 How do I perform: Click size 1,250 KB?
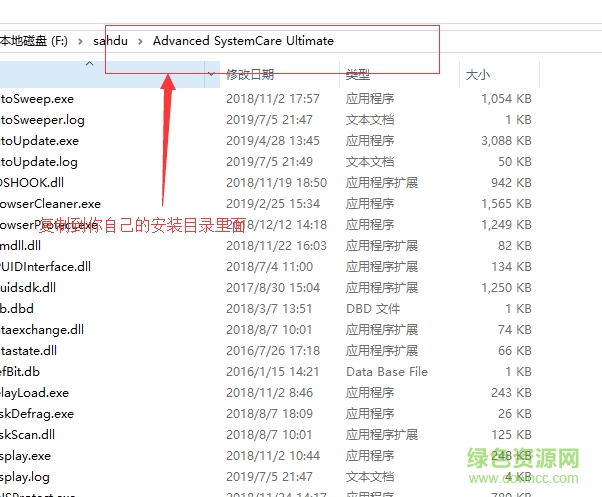507,288
